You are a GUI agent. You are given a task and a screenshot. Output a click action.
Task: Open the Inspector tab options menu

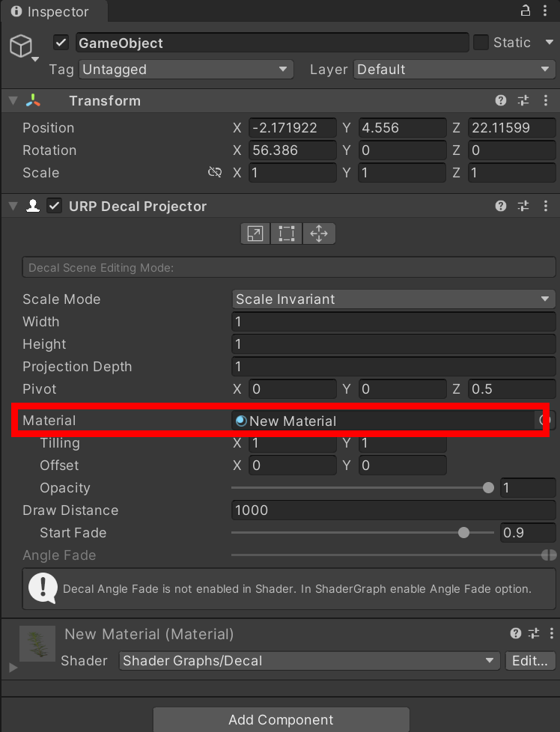pyautogui.click(x=545, y=10)
